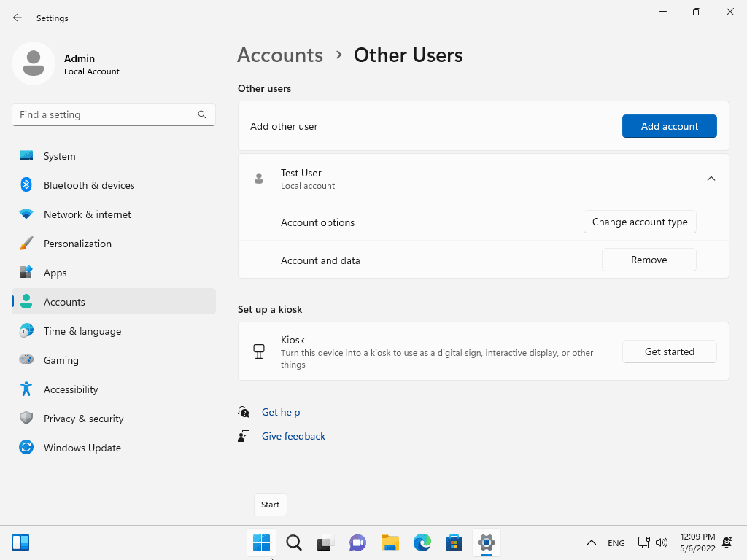The width and height of the screenshot is (747, 560).
Task: Open the ENG language switcher
Action: pyautogui.click(x=616, y=542)
